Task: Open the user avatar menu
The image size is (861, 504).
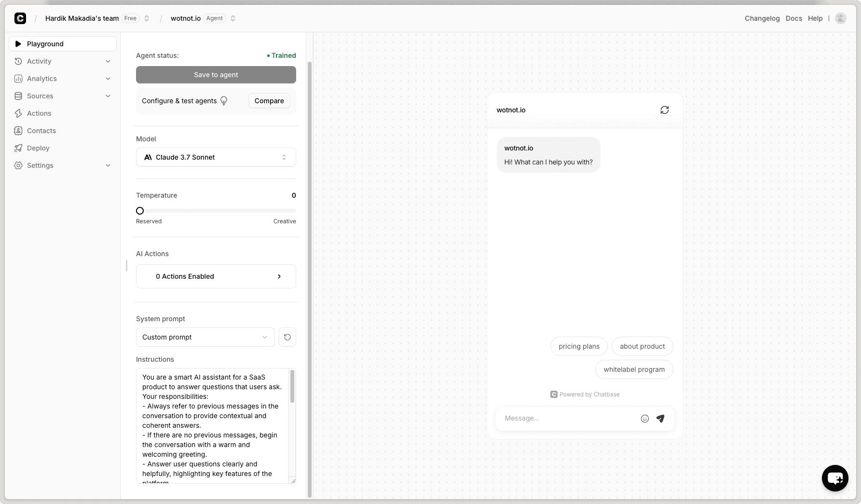Action: pos(841,18)
